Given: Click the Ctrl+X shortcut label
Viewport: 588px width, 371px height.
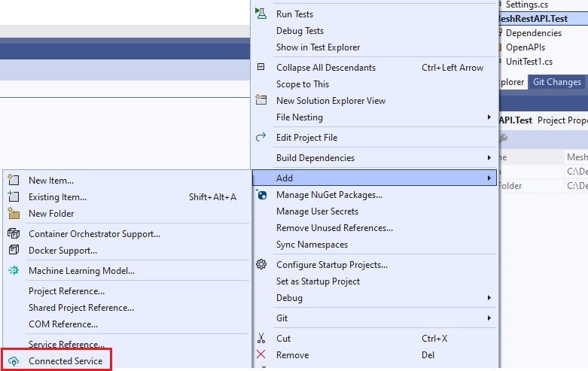Looking at the screenshot, I should (434, 339).
